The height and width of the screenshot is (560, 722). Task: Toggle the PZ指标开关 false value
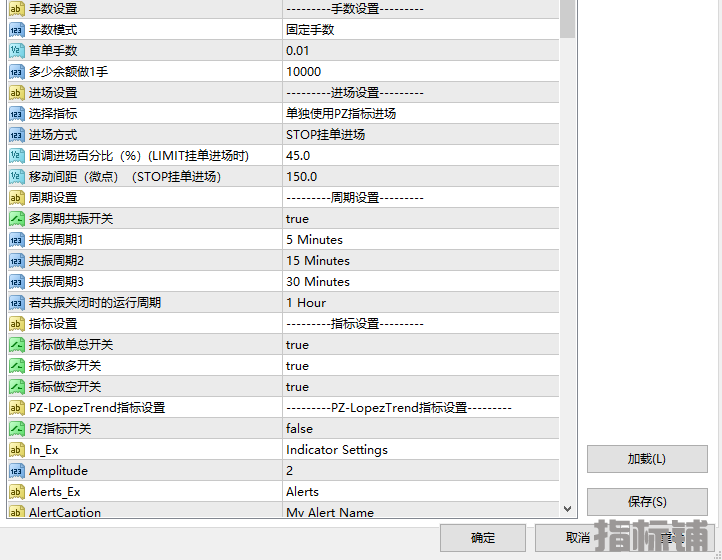point(299,429)
